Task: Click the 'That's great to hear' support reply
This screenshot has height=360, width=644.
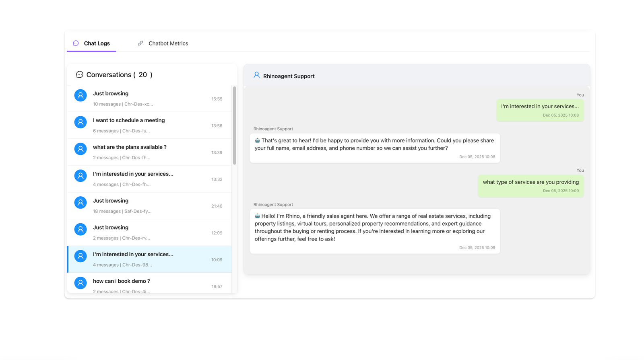Action: [374, 148]
